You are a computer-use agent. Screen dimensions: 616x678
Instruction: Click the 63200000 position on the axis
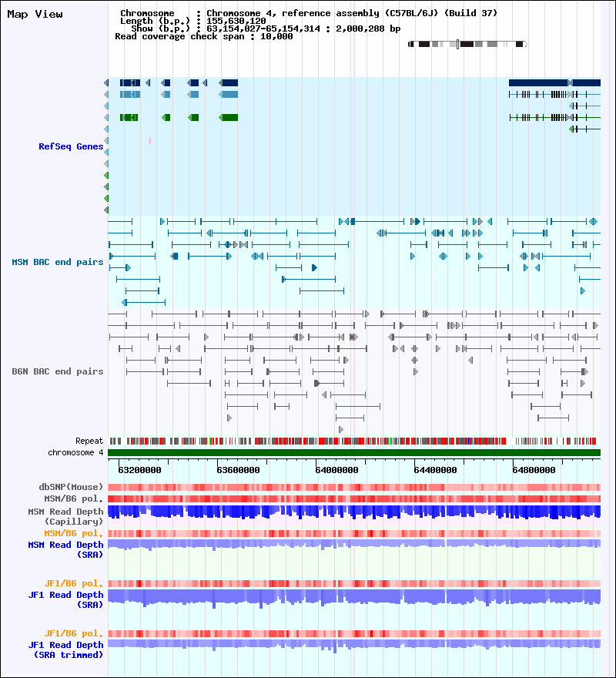click(139, 470)
